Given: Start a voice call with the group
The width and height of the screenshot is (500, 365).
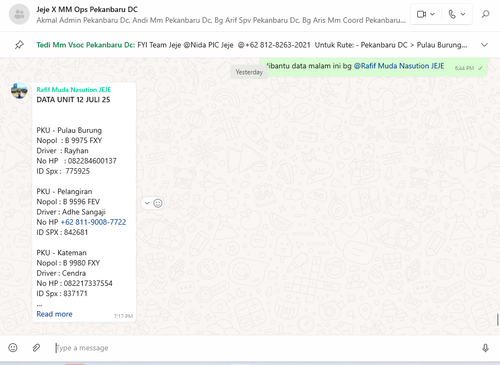Looking at the screenshot, I should (452, 14).
